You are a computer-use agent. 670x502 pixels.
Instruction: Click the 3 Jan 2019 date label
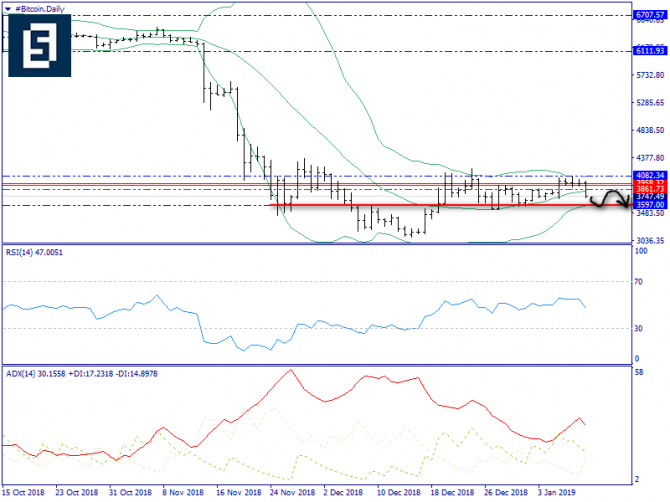[x=556, y=493]
